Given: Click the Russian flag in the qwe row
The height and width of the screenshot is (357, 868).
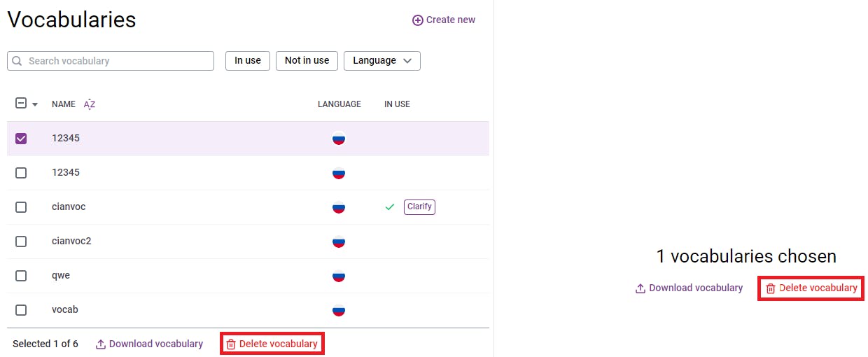Looking at the screenshot, I should click(339, 276).
